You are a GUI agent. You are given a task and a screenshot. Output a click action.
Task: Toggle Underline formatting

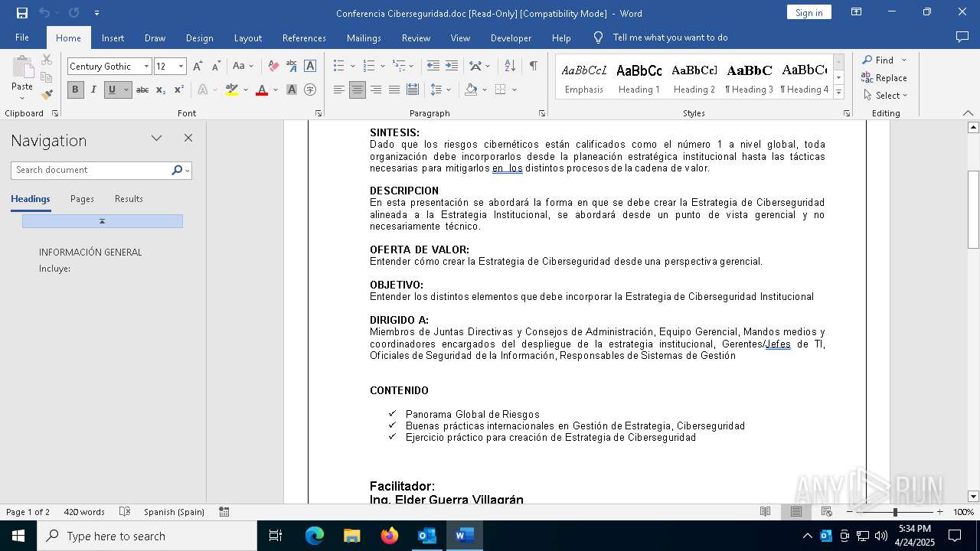[112, 90]
